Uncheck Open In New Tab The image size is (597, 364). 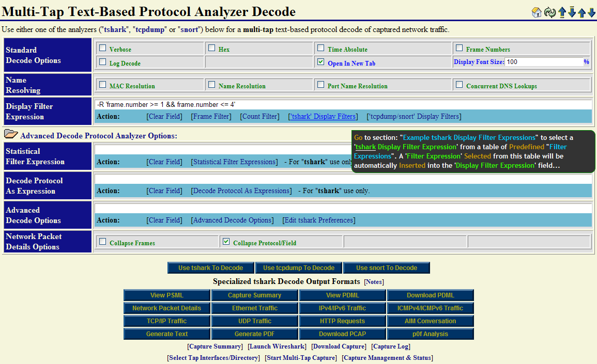coord(320,61)
